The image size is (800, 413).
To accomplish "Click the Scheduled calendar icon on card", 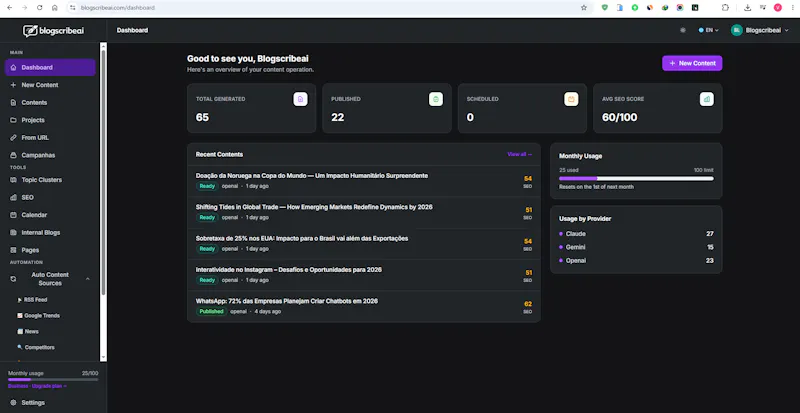I will point(571,99).
